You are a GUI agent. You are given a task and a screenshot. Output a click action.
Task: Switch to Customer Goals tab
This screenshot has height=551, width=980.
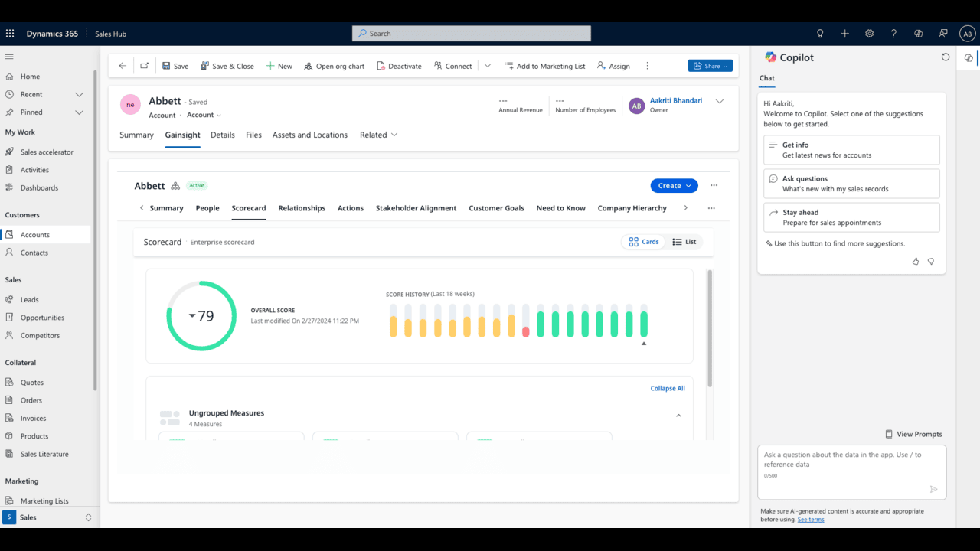[496, 208]
